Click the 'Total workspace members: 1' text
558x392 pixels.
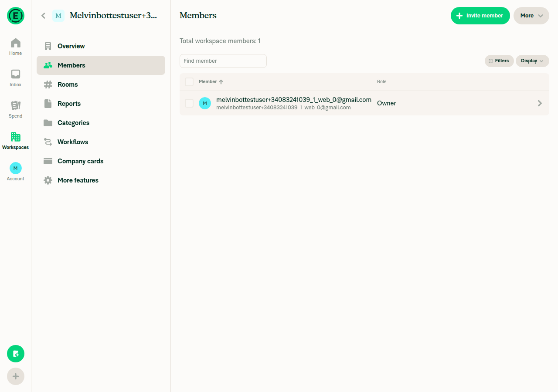pyautogui.click(x=220, y=41)
